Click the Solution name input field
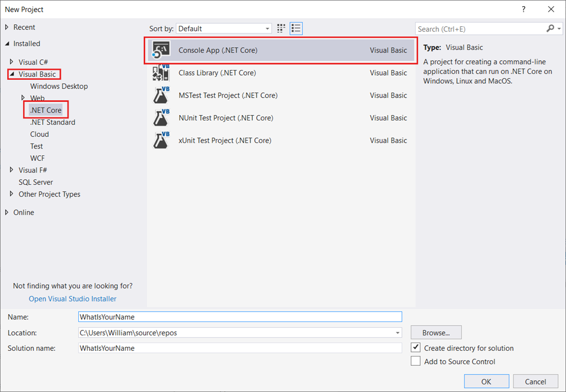Screen dimensions: 566x392 click(239, 348)
